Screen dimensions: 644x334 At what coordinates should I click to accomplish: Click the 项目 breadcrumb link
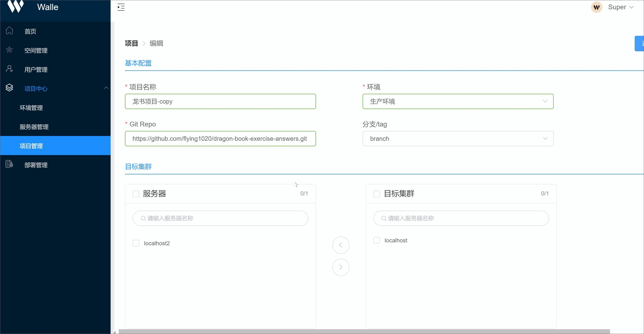131,43
